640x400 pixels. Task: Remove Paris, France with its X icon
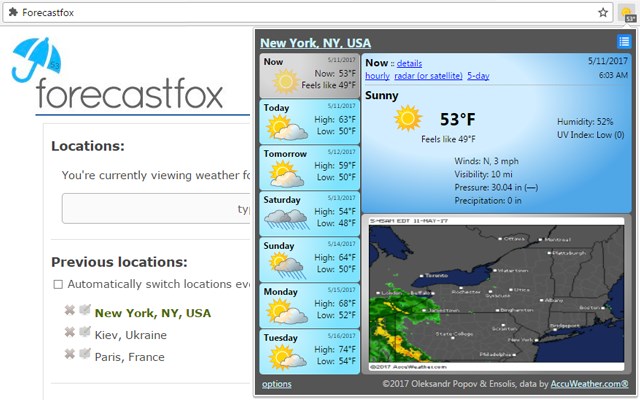click(69, 353)
